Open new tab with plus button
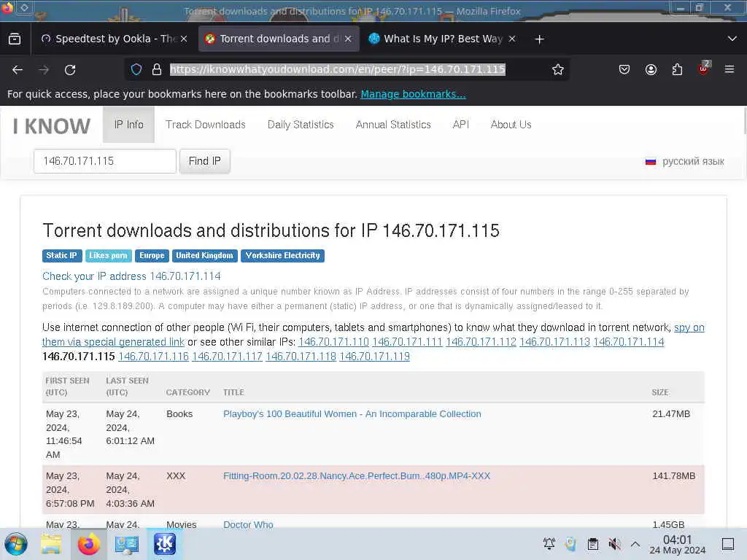The width and height of the screenshot is (747, 560). (x=539, y=39)
